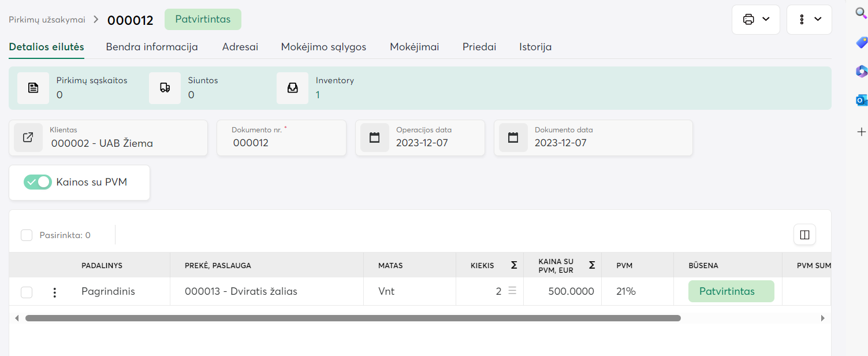Switch to the Mokėjimo sąlygos tab
868x356 pixels.
(x=323, y=47)
